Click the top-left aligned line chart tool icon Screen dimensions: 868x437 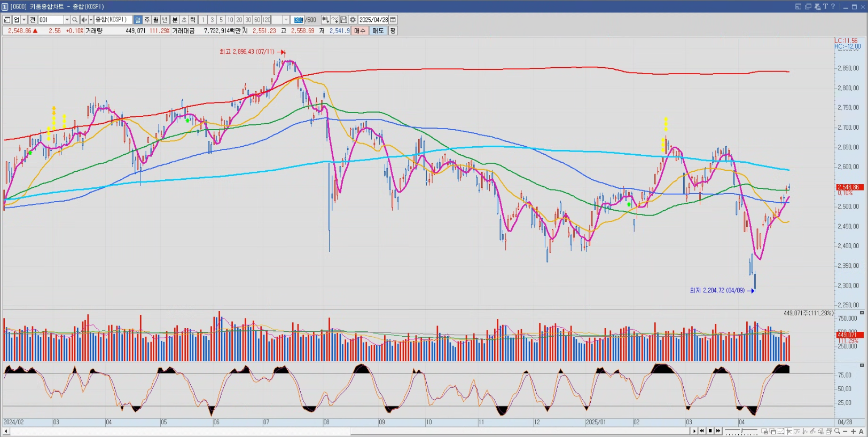pyautogui.click(x=789, y=431)
